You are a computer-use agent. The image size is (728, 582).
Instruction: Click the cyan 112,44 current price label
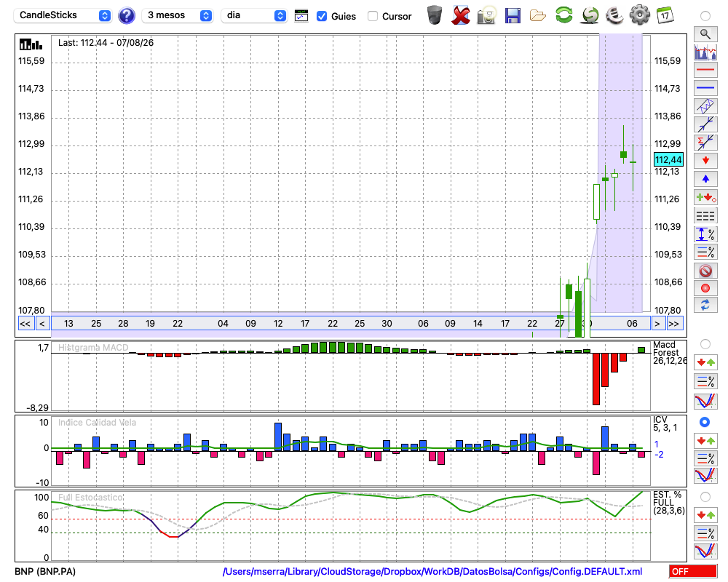668,159
